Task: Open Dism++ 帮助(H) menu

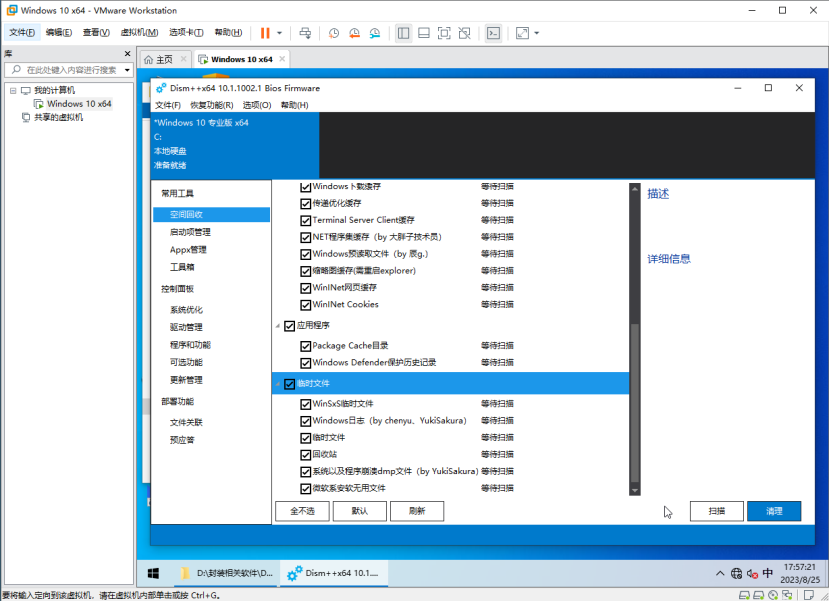Action: coord(294,105)
